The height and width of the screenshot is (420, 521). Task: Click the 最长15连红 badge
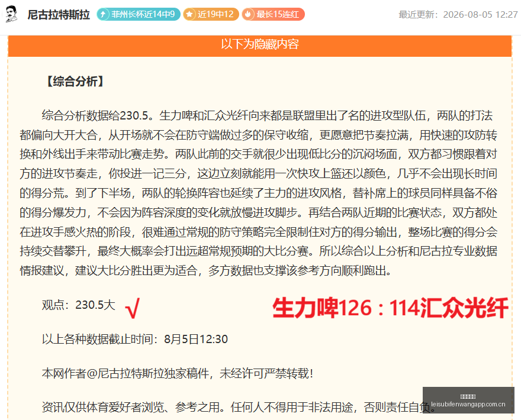point(273,14)
